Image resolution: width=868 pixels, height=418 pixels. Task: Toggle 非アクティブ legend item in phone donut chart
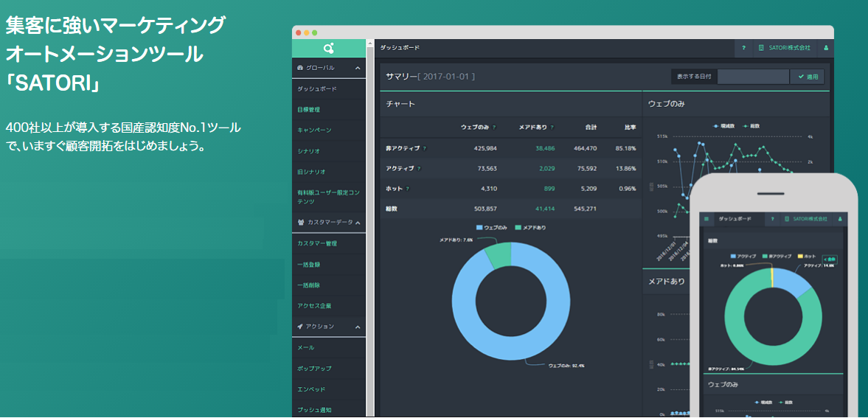776,257
